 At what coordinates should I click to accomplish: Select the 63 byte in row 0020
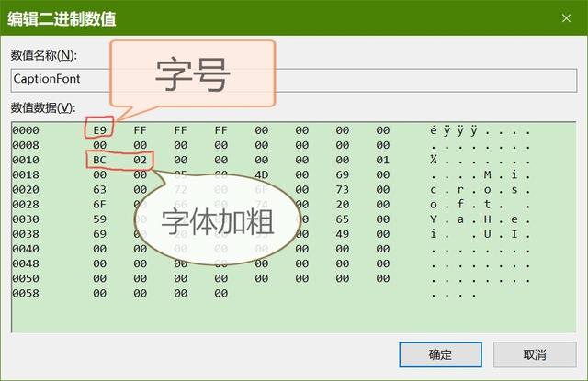click(x=100, y=189)
